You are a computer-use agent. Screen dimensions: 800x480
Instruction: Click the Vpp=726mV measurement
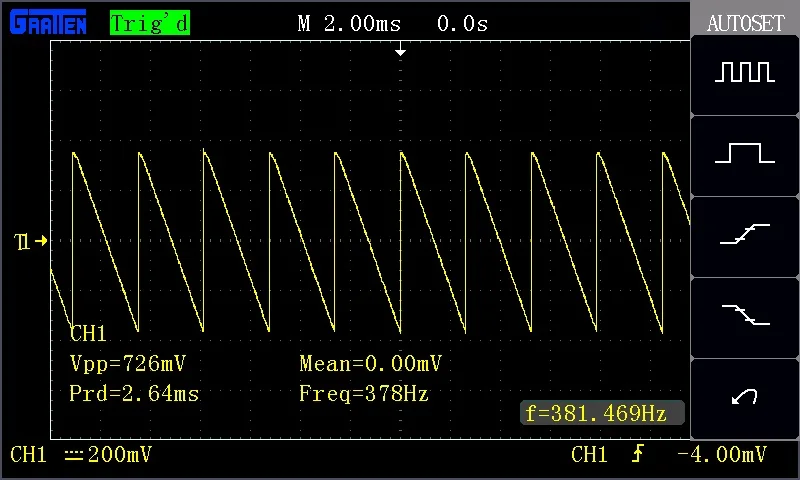(128, 363)
